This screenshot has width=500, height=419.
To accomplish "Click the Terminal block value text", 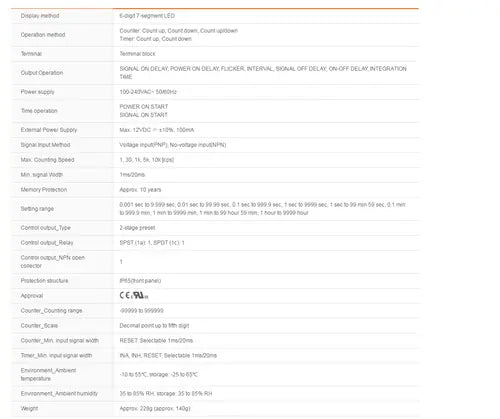I will (137, 54).
